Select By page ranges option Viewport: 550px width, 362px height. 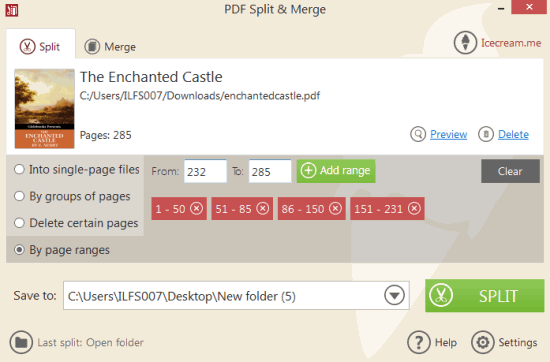pos(62,250)
